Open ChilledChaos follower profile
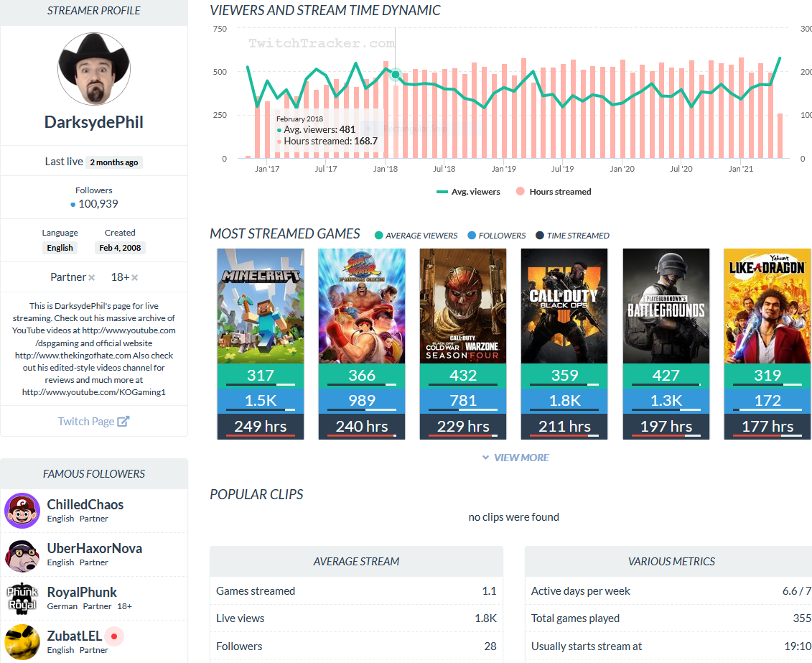The image size is (812, 663). 85,504
